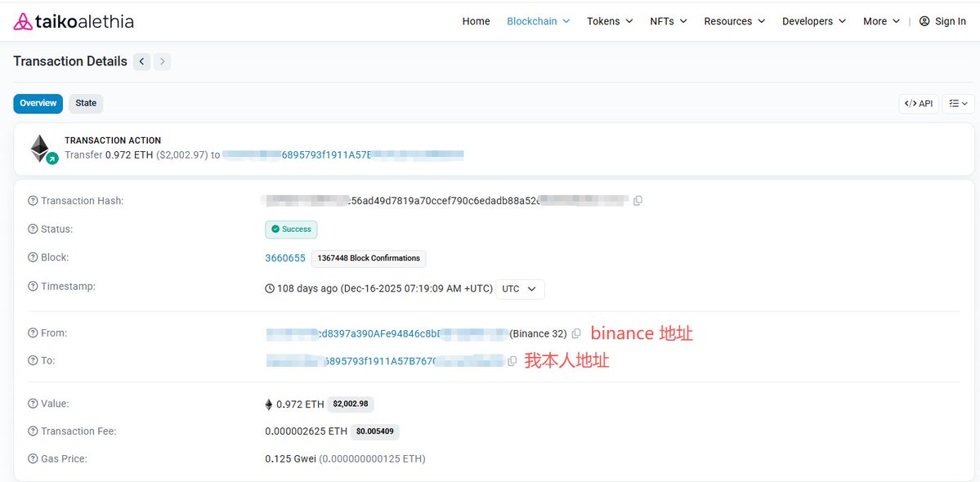Click Sign In
Viewport: 980px width, 482px height.
pos(942,21)
